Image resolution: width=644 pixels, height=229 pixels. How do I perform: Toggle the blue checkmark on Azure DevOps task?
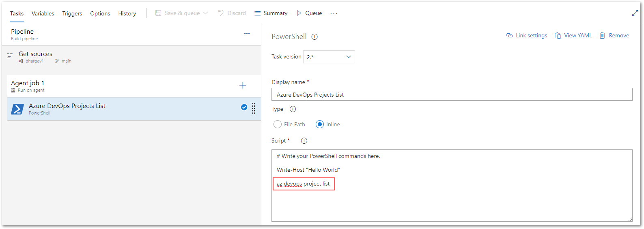[244, 107]
